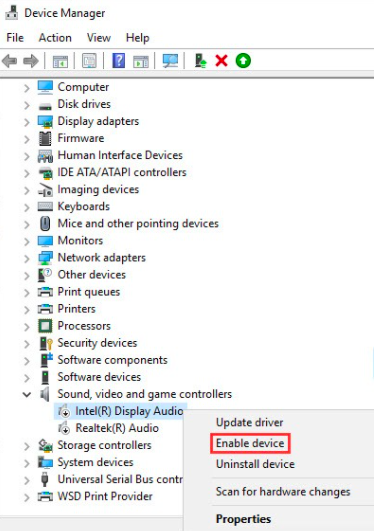Viewport: 374px width, 531px height.
Task: Expand the Storage controllers node
Action: click(x=27, y=446)
